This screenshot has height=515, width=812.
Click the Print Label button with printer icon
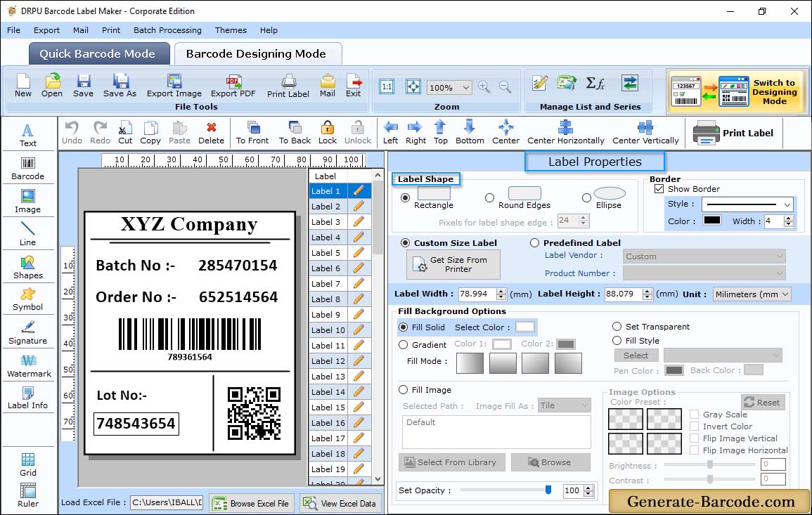pyautogui.click(x=734, y=133)
